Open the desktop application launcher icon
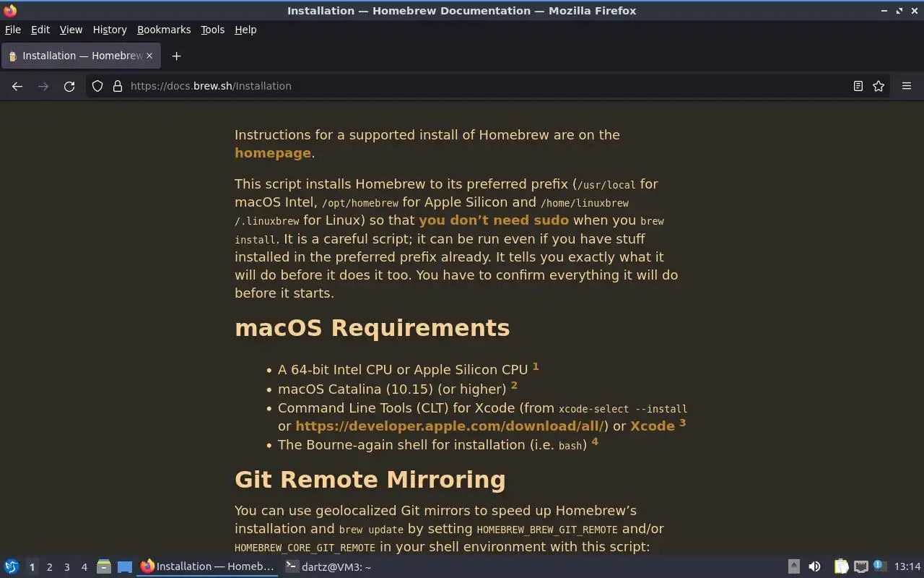The image size is (924, 578). tap(12, 567)
